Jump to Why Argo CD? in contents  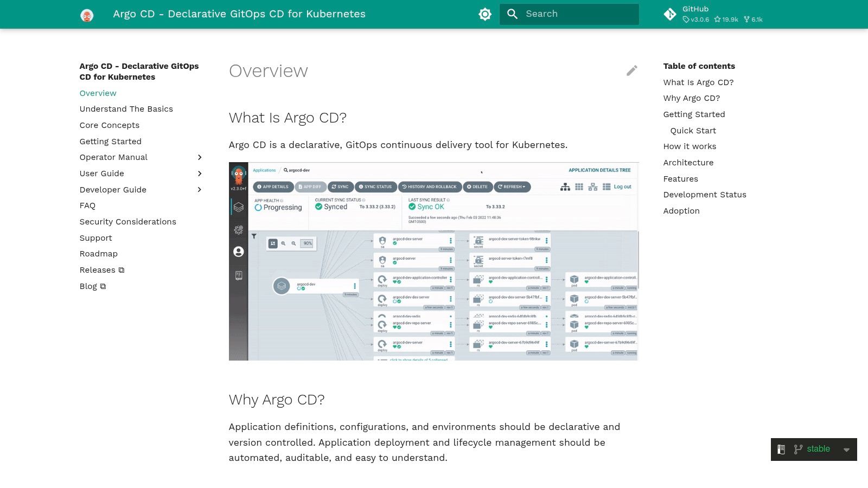[x=692, y=98]
